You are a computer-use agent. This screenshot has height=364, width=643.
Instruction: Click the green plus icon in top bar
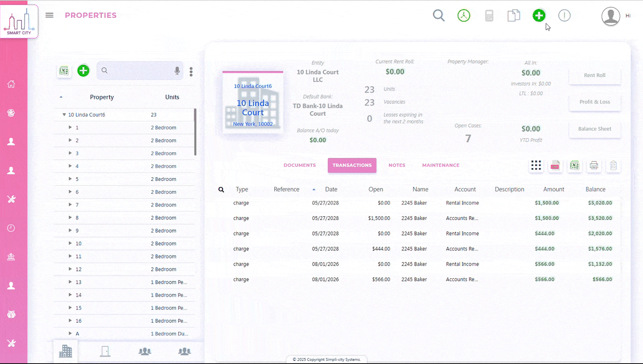coord(539,16)
